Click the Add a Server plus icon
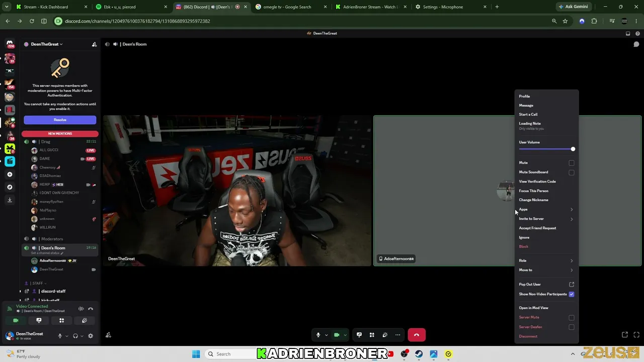 (10, 174)
